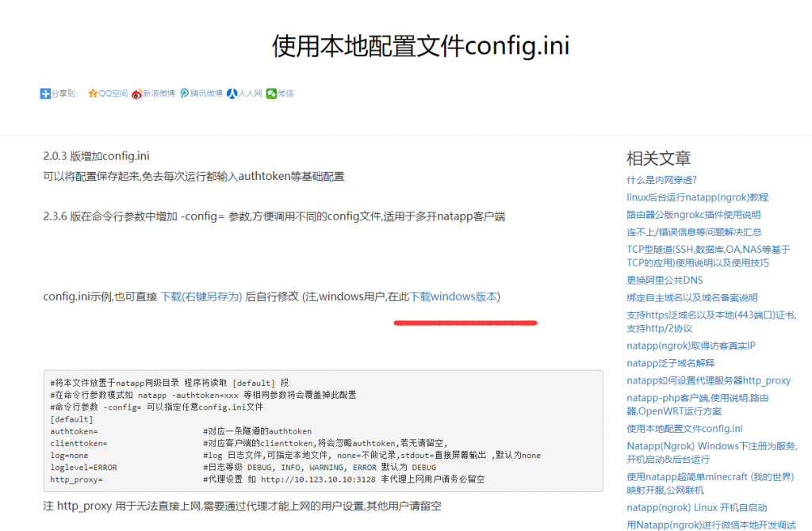Click the 相关文章 sidebar heading
The width and height of the screenshot is (812, 531).
(659, 159)
